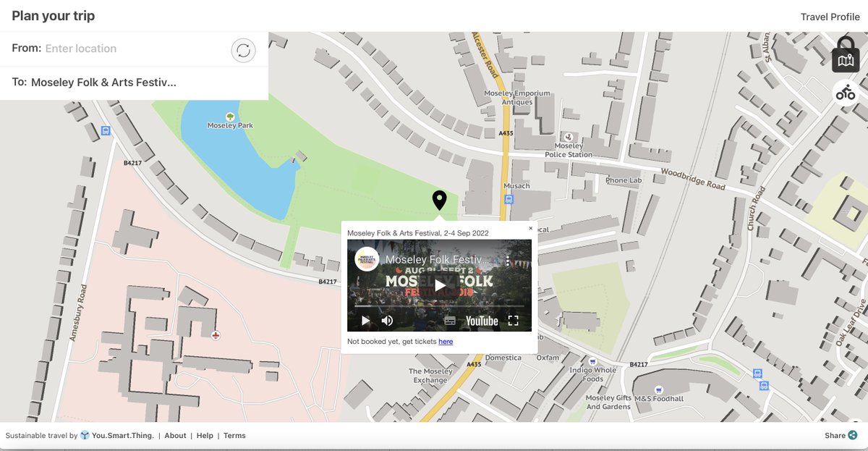Make the video fullscreen
The width and height of the screenshot is (868, 451).
[x=514, y=321]
